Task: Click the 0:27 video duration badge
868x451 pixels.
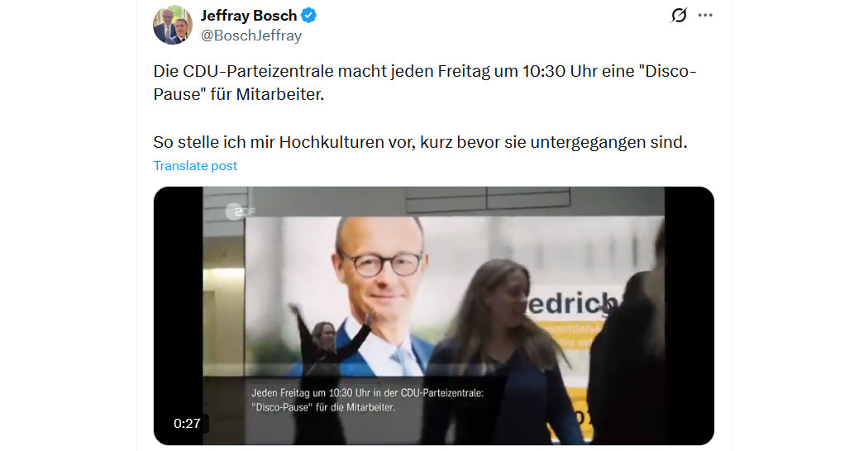Action: (187, 424)
